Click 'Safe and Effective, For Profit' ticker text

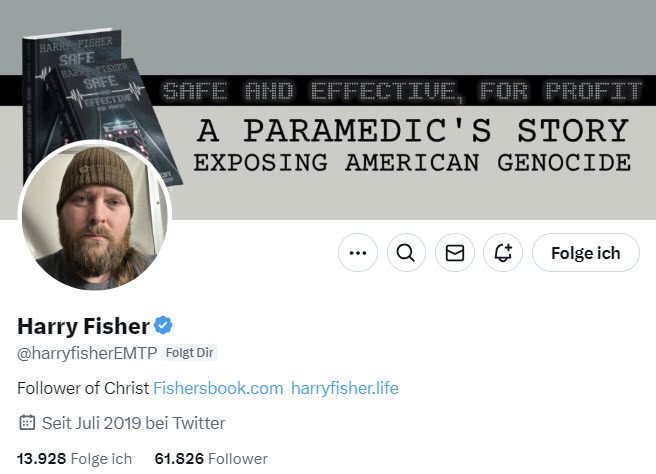coord(400,92)
